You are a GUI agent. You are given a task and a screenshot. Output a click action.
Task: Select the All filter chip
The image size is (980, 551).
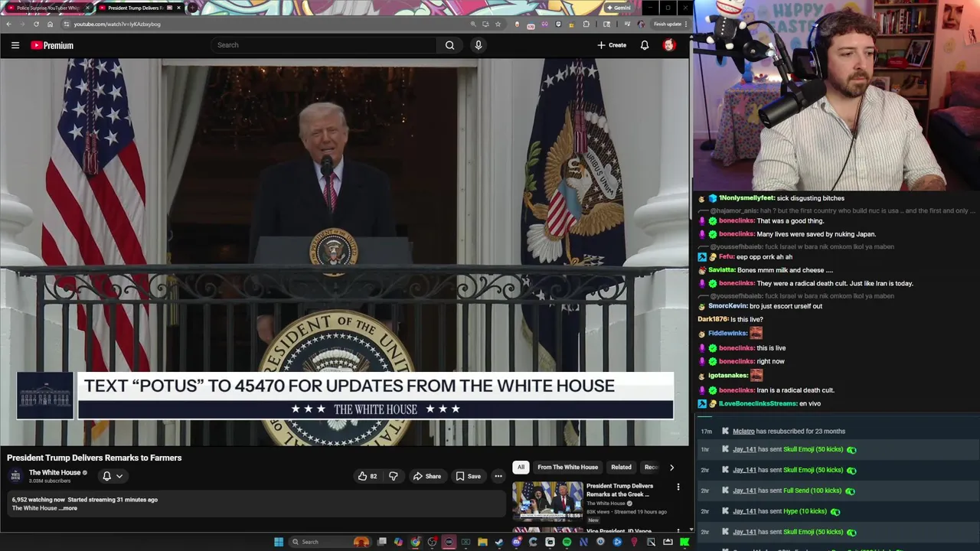[521, 467]
